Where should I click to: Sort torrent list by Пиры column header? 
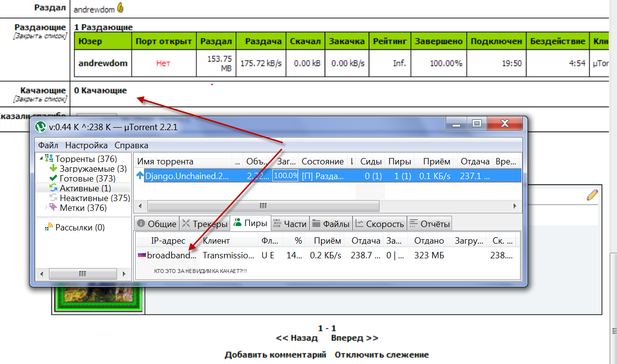tap(399, 161)
